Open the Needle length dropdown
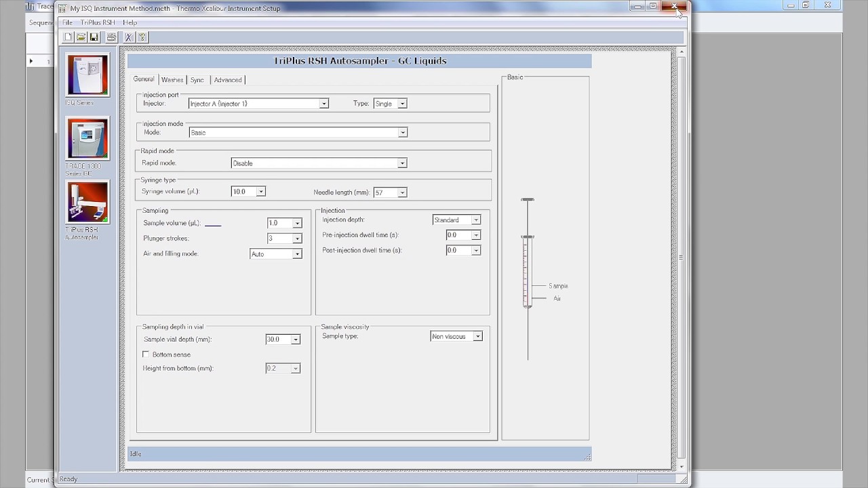 (402, 192)
